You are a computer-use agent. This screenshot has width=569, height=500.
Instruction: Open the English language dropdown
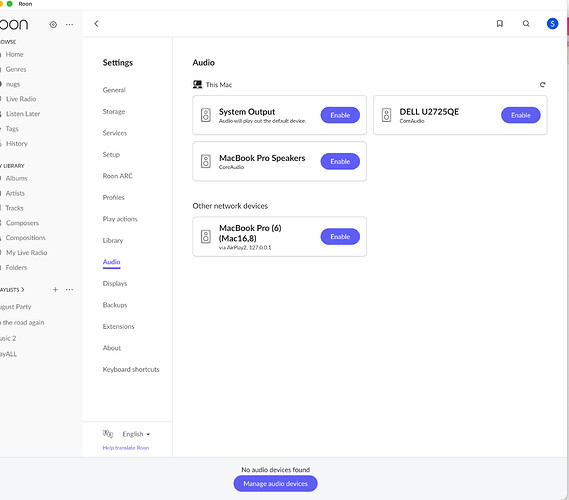click(x=136, y=434)
